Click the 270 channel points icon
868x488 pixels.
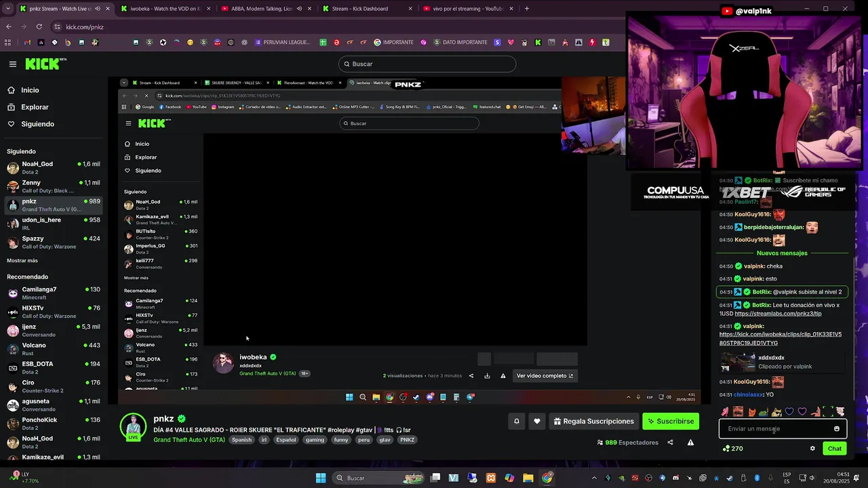point(726,448)
